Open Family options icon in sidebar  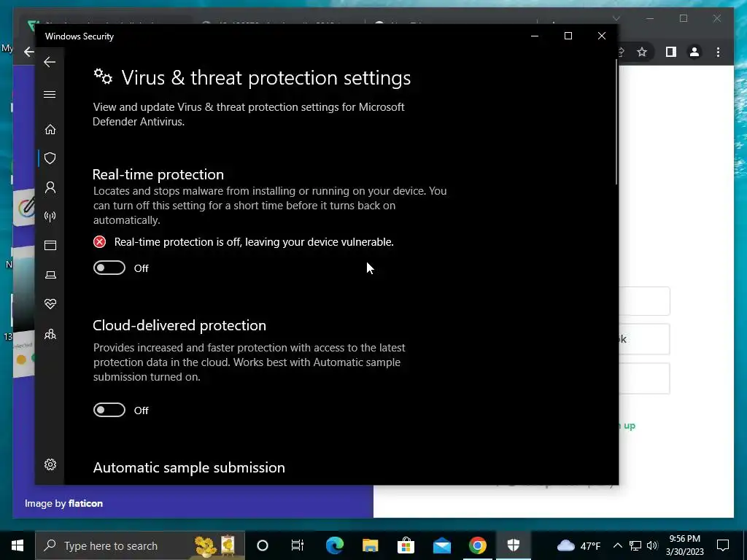click(x=50, y=334)
